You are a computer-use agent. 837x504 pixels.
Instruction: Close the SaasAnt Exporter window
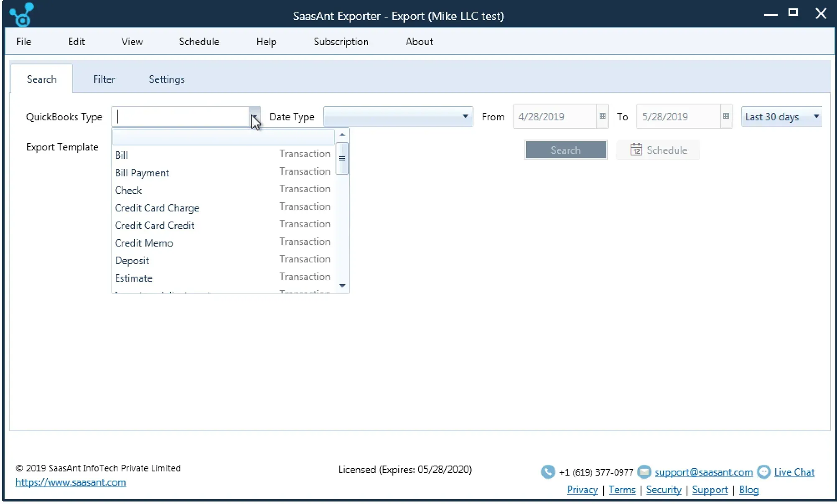coord(821,13)
